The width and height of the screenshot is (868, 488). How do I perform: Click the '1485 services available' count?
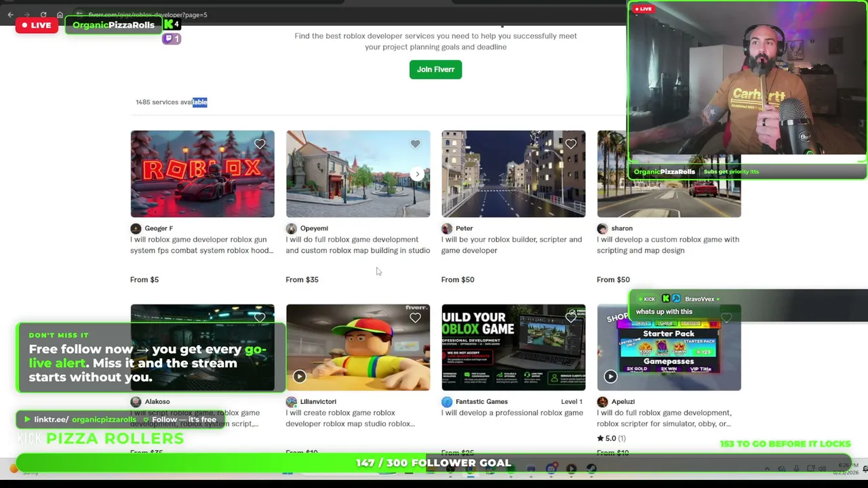pyautogui.click(x=171, y=102)
